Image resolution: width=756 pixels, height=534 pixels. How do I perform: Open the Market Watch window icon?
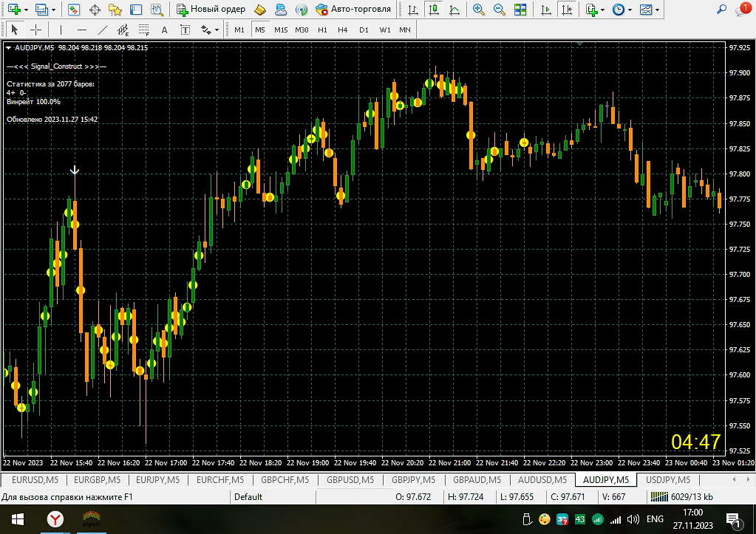point(74,9)
